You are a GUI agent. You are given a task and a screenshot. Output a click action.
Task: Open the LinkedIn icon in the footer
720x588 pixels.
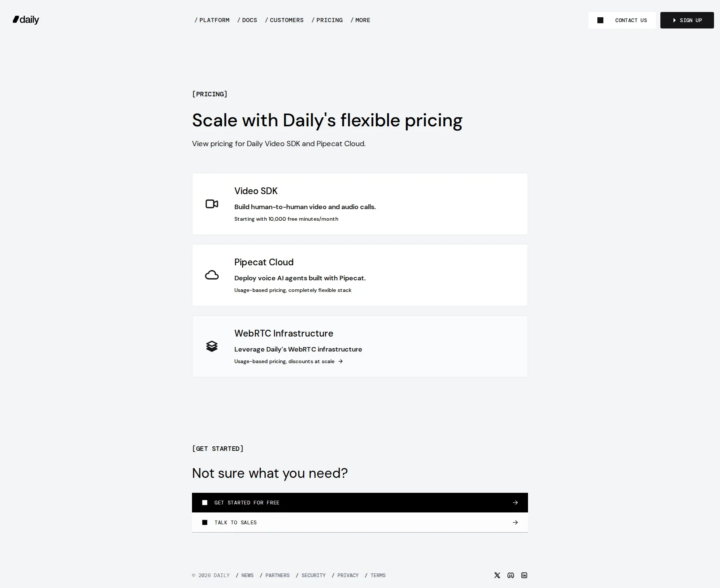(x=524, y=575)
